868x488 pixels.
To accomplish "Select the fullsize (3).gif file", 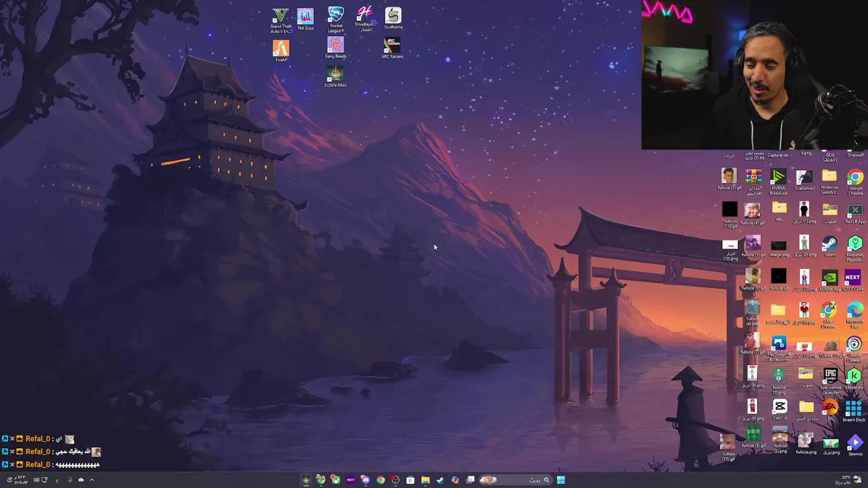I will [729, 179].
